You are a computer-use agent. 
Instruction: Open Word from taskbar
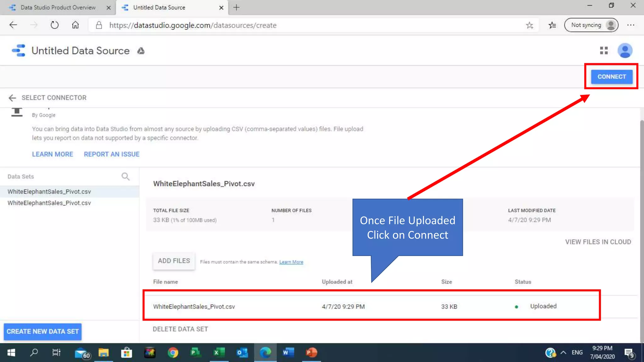click(288, 353)
